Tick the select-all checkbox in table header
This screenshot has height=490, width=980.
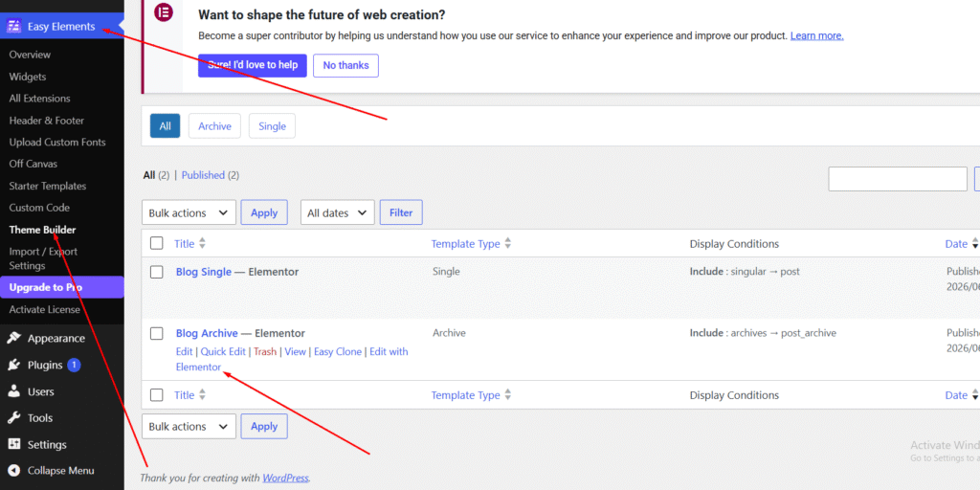pyautogui.click(x=157, y=243)
